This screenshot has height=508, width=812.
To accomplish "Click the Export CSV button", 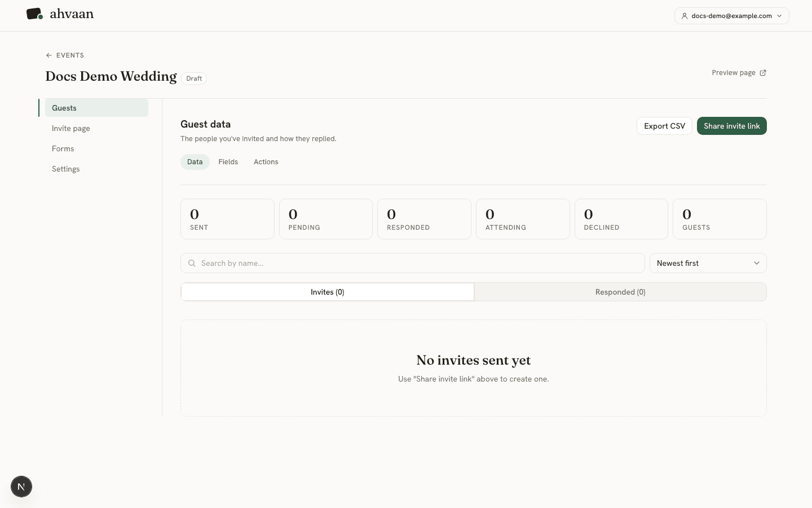I will pos(664,126).
